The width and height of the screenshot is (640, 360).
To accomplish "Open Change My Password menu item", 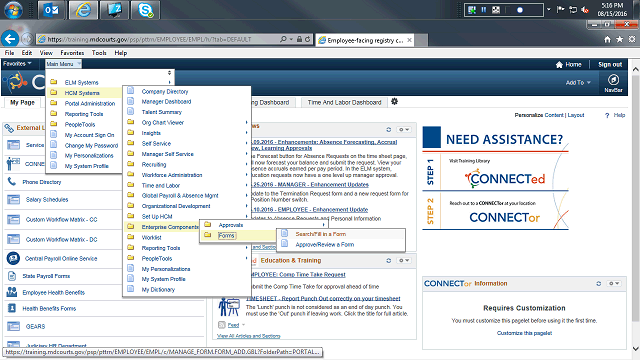I will pyautogui.click(x=91, y=145).
